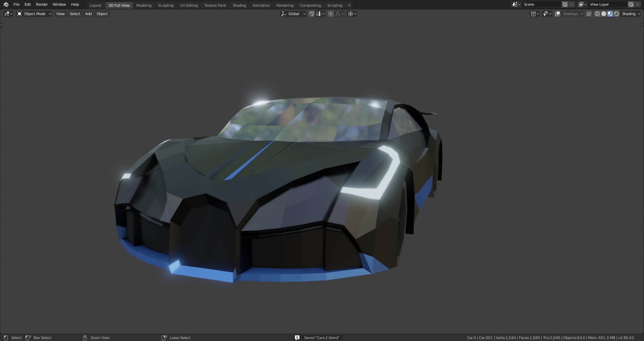644x341 pixels.
Task: Open the Blender logo application menu
Action: (x=6, y=4)
